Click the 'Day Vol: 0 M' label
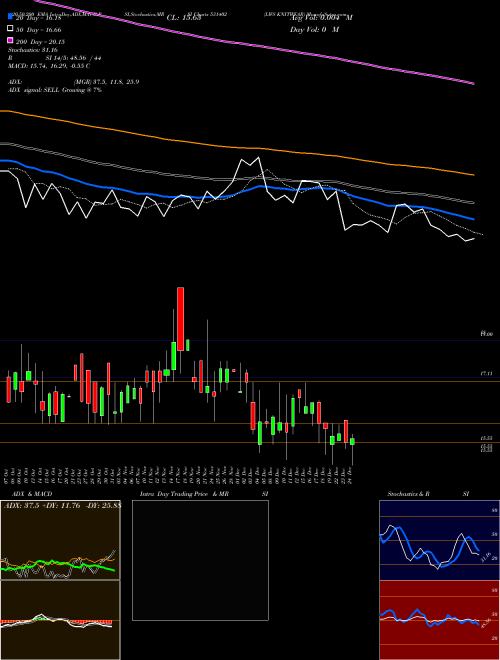This screenshot has width=500, height=660. point(315,30)
